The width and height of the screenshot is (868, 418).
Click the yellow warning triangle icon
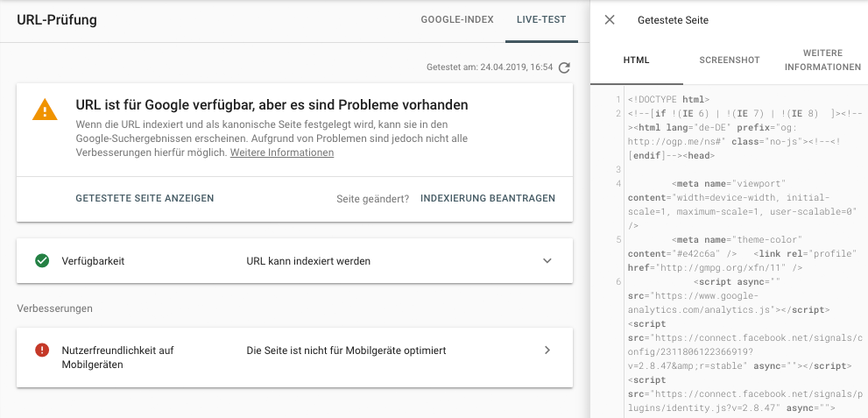click(44, 110)
